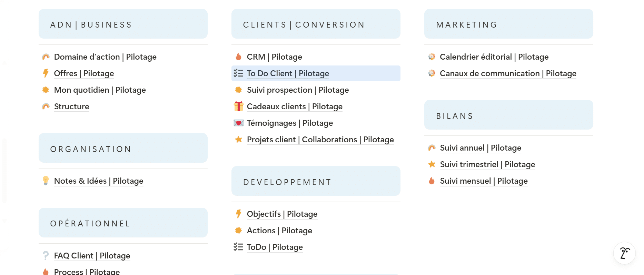Click the lightbulb icon beside Notes & Idées
644x275 pixels.
click(x=46, y=181)
